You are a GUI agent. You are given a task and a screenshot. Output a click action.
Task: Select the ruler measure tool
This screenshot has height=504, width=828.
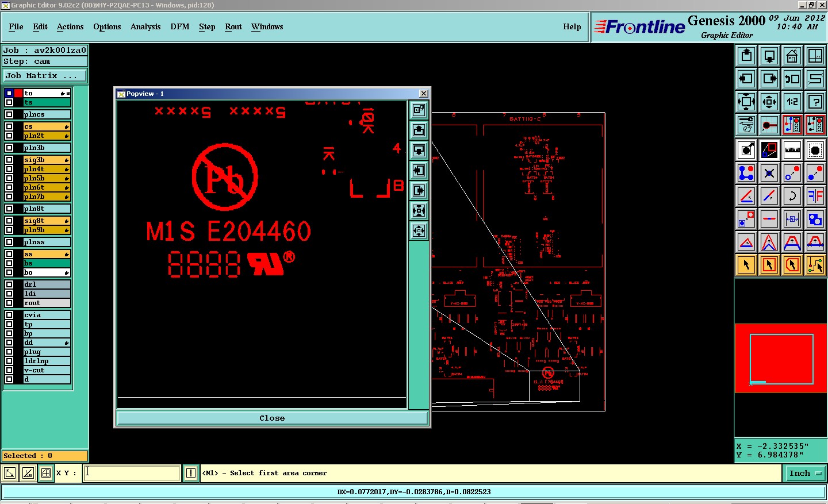point(792,150)
